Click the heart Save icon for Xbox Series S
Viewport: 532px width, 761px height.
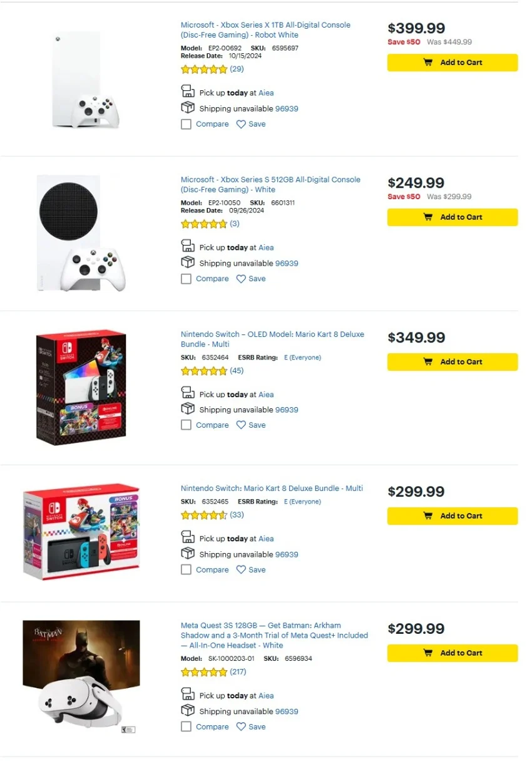[x=241, y=279]
